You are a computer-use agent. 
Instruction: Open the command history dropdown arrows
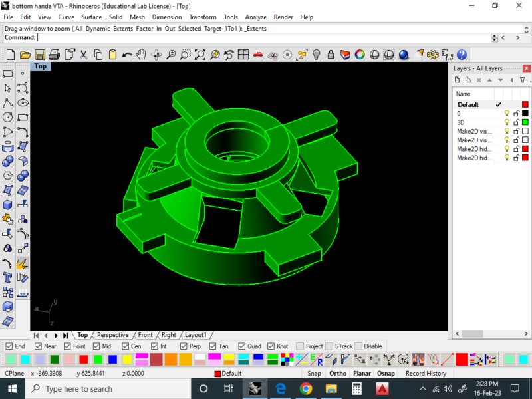click(494, 38)
